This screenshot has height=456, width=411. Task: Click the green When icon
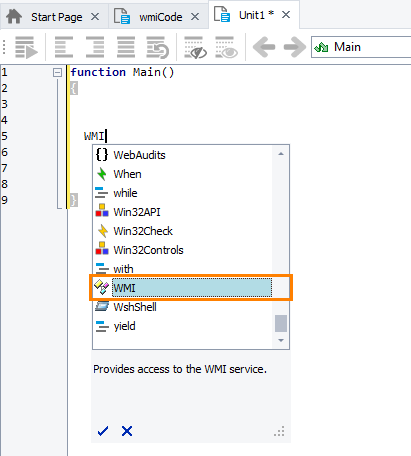[x=102, y=174]
